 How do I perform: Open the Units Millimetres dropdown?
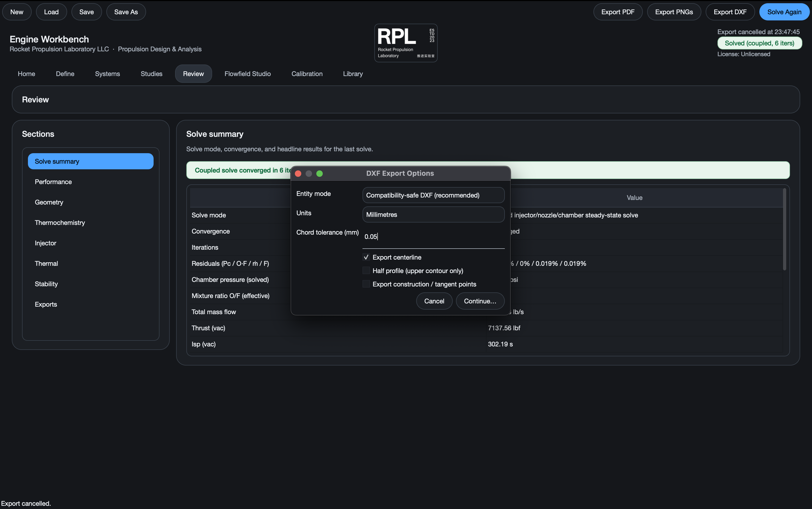coord(433,214)
